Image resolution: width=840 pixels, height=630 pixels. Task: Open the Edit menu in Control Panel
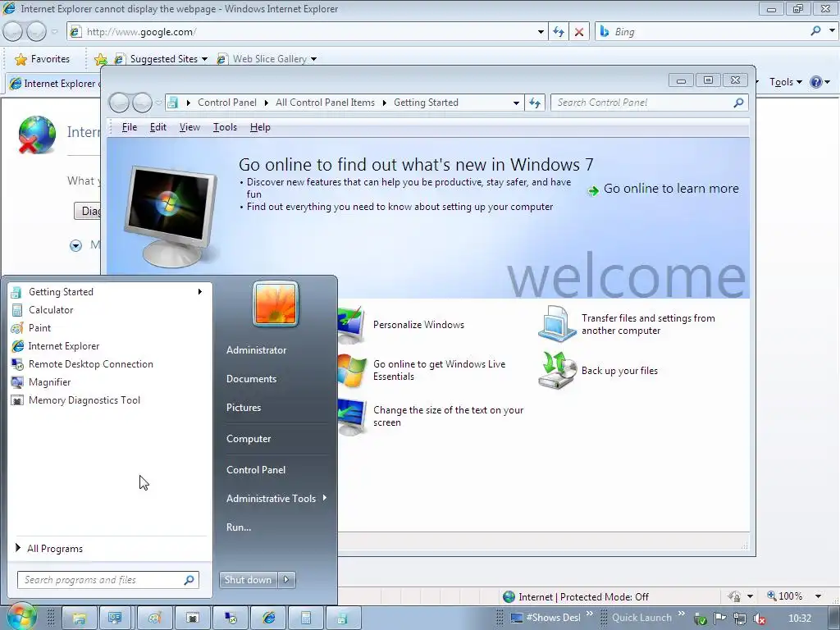tap(158, 127)
